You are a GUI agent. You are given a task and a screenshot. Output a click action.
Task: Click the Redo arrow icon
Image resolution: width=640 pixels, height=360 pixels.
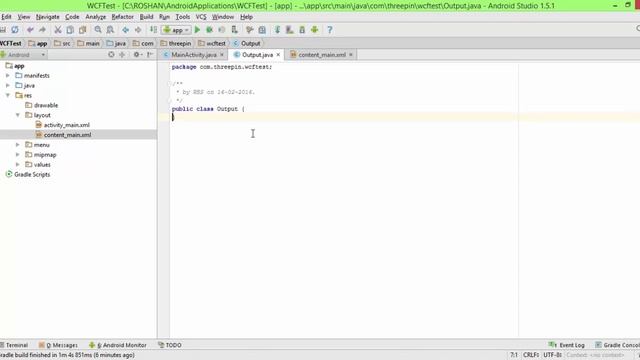coord(42,30)
